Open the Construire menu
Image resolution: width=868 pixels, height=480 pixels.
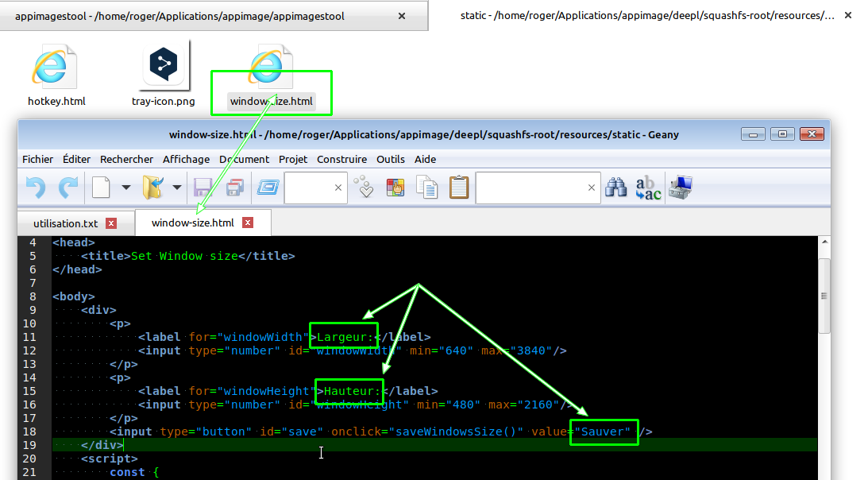(341, 159)
